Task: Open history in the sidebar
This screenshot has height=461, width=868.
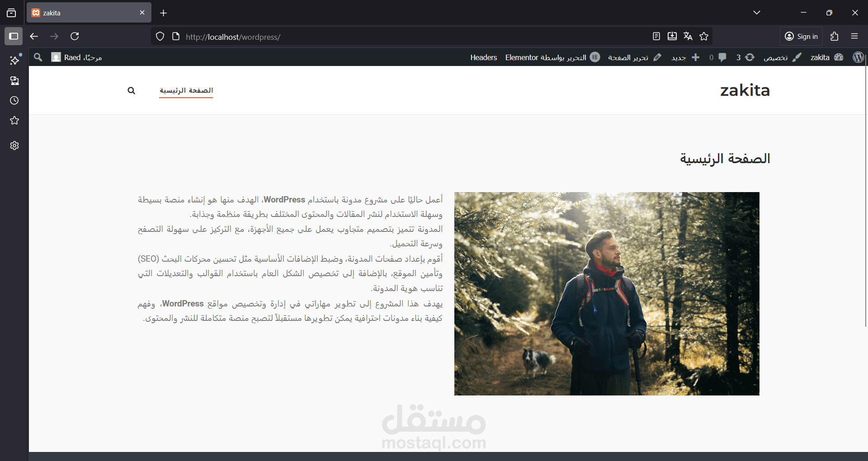Action: tap(14, 100)
